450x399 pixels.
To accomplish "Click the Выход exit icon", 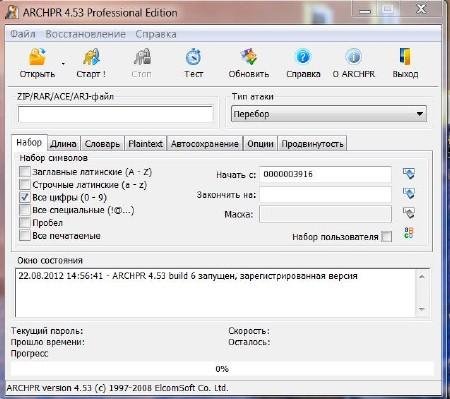I will click(x=405, y=57).
